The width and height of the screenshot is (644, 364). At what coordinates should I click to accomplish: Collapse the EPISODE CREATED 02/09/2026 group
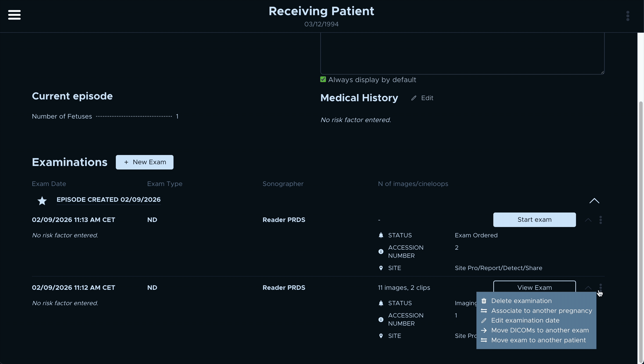[594, 200]
